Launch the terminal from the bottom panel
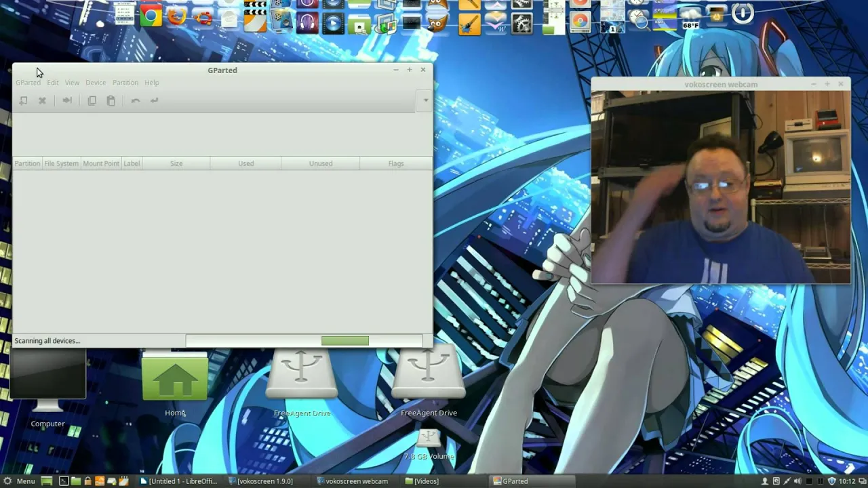 [63, 481]
